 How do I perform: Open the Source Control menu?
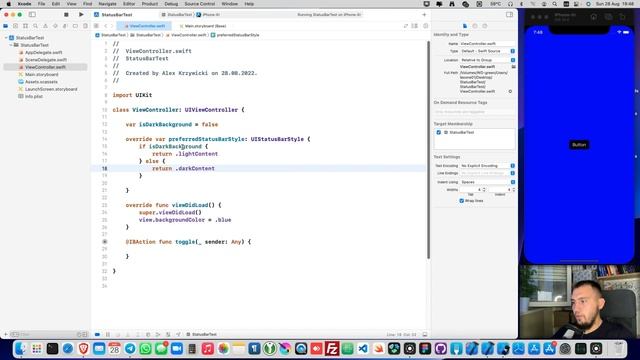(x=200, y=4)
